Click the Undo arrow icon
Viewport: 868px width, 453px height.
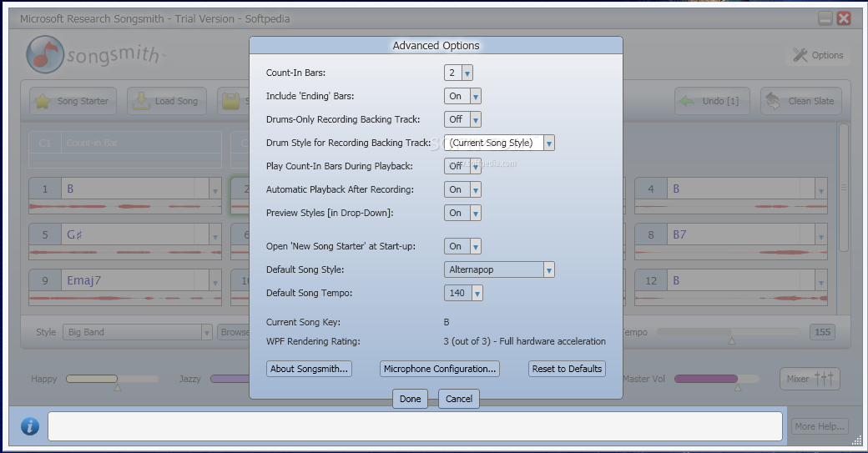687,101
